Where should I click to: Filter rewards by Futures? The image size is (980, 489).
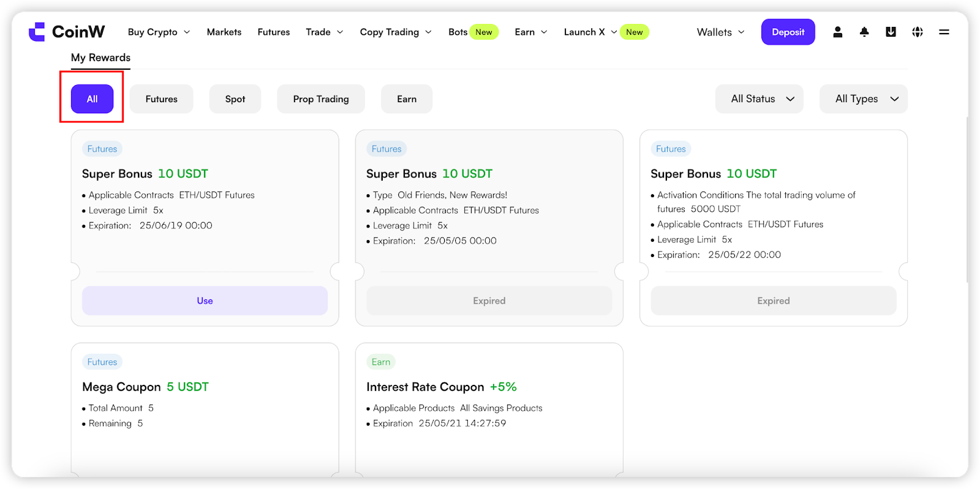click(x=162, y=99)
